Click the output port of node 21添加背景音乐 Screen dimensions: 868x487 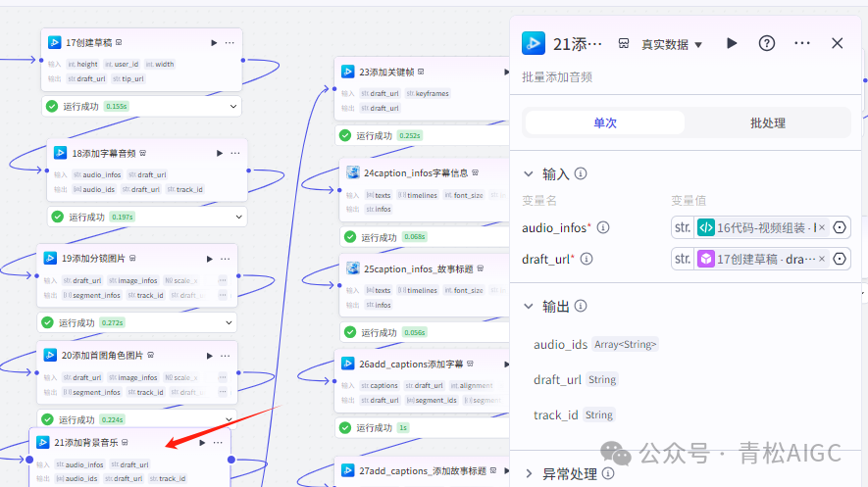231,460
